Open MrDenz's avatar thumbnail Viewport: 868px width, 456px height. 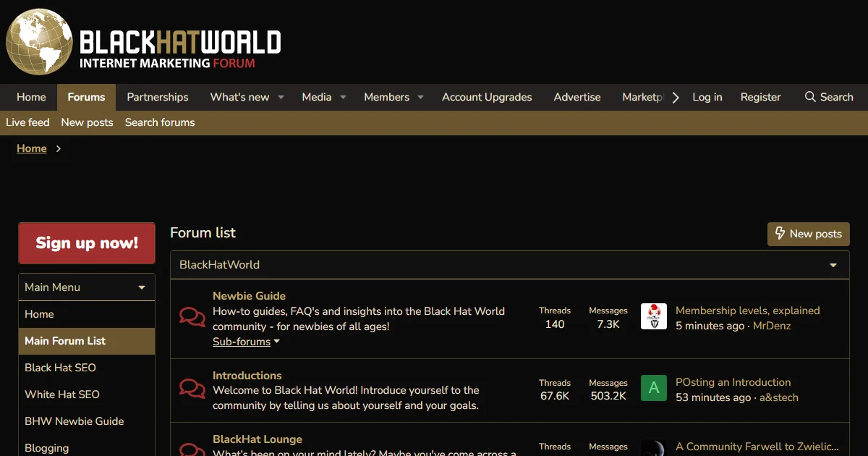(x=654, y=316)
